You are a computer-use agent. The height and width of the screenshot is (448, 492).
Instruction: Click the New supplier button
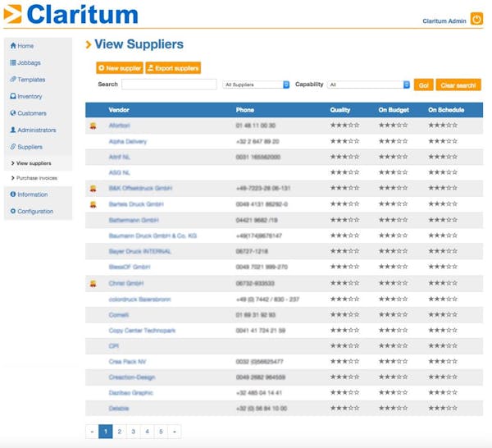point(120,68)
